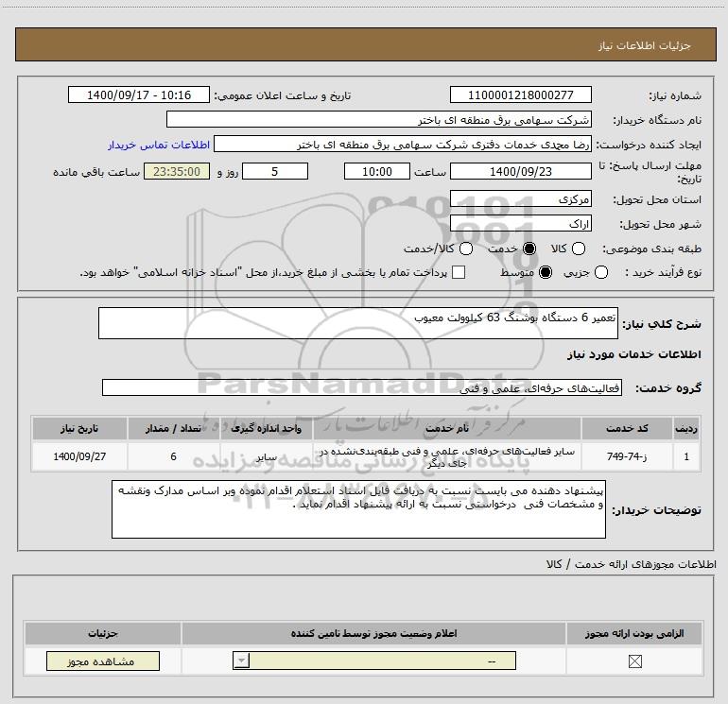
Task: Open the license status dropdown arrow
Action: (241, 661)
